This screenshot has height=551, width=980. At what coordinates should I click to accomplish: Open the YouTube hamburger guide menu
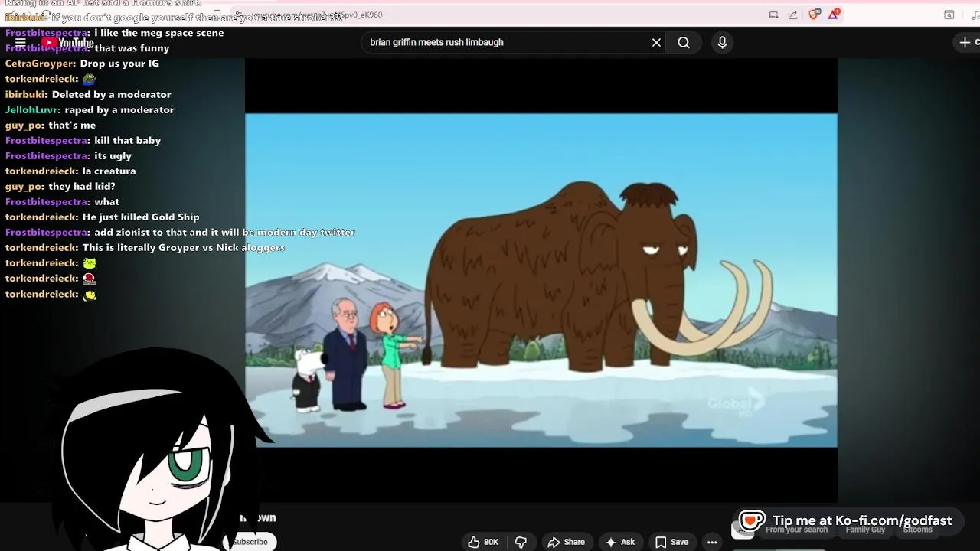[21, 42]
